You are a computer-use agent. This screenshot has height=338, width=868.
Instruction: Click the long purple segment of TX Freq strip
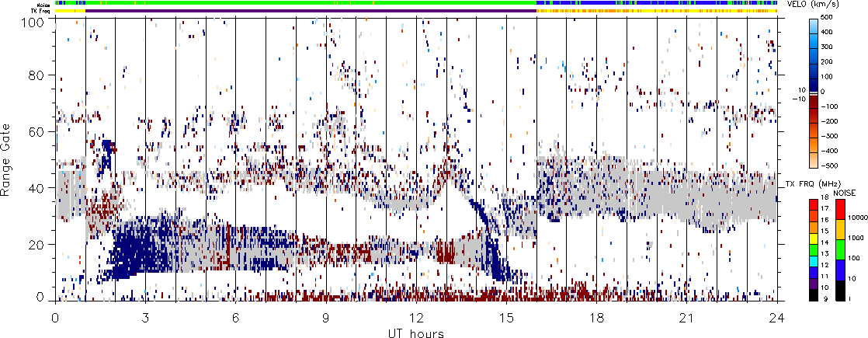pos(311,11)
